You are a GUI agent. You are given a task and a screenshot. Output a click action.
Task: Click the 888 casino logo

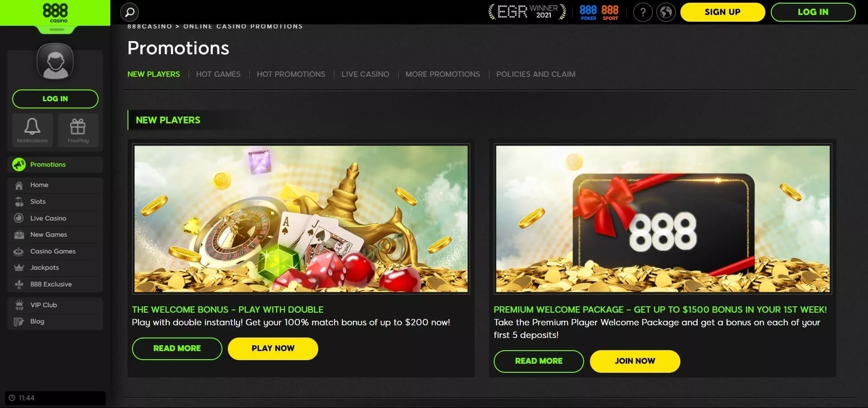(x=55, y=13)
